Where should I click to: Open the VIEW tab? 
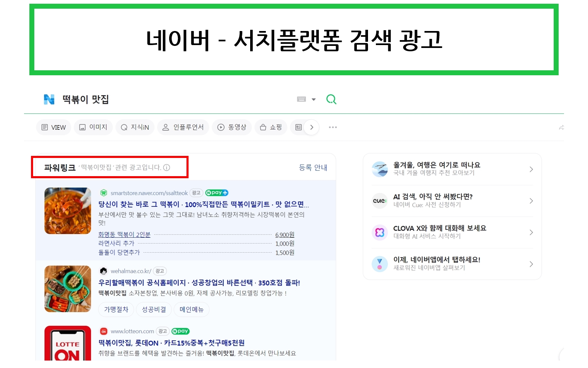[x=54, y=127]
